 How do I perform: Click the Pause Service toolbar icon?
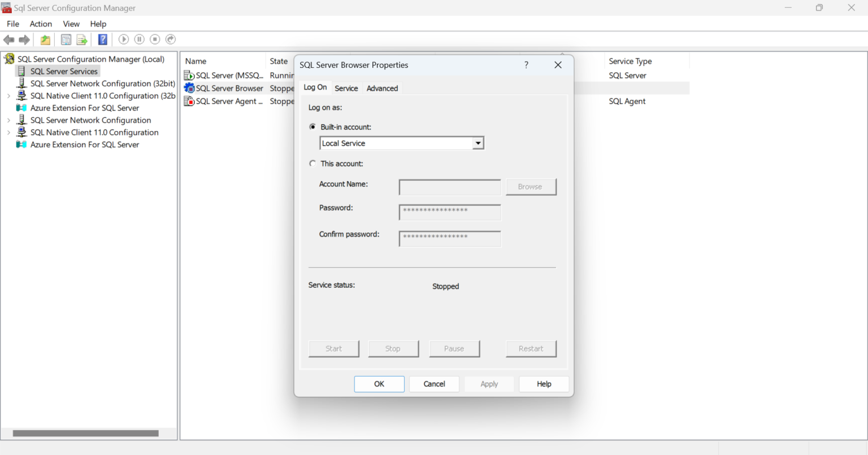coord(139,40)
